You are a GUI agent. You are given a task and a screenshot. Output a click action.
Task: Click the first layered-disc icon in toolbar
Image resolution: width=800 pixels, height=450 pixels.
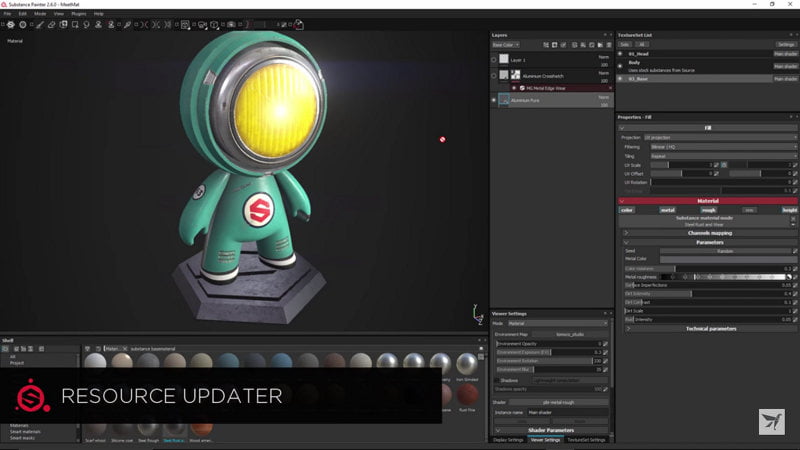click(x=11, y=24)
